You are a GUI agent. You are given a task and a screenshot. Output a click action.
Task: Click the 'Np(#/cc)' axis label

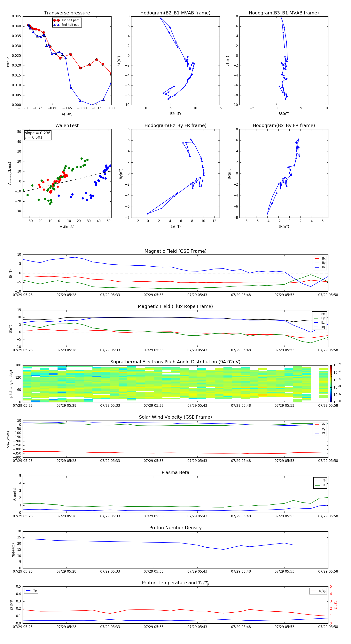[13, 550]
